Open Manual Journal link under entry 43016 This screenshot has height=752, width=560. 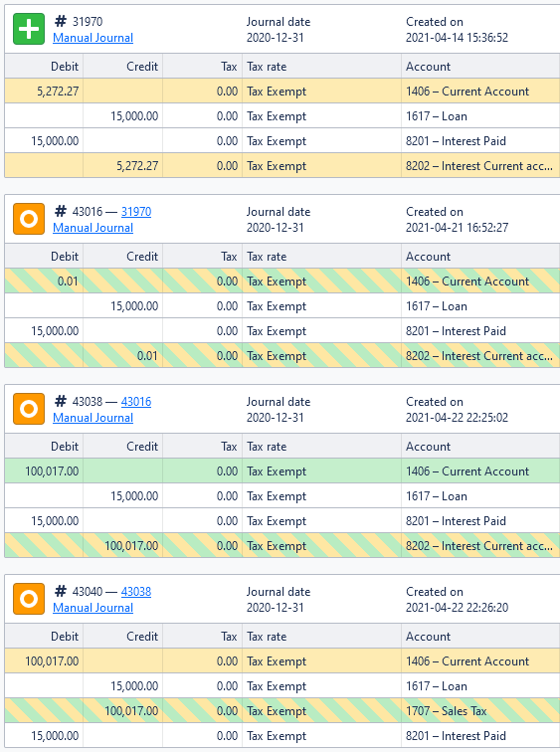pyautogui.click(x=93, y=228)
